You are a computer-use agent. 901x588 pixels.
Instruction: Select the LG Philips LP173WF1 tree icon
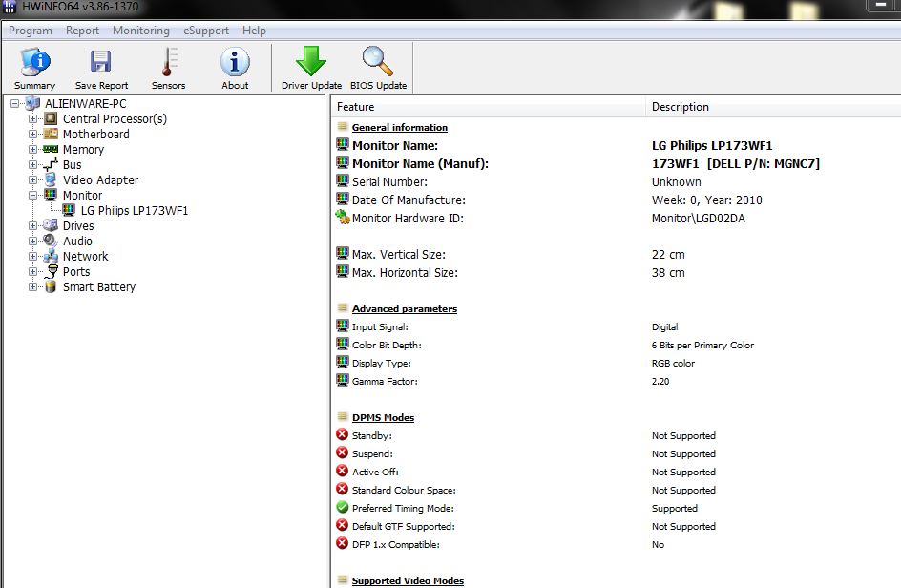(x=69, y=210)
